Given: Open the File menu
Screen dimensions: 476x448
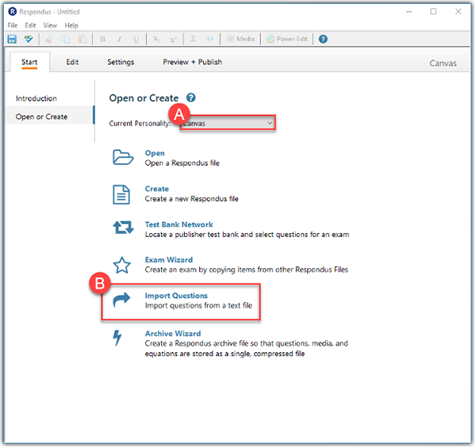Looking at the screenshot, I should (x=12, y=25).
